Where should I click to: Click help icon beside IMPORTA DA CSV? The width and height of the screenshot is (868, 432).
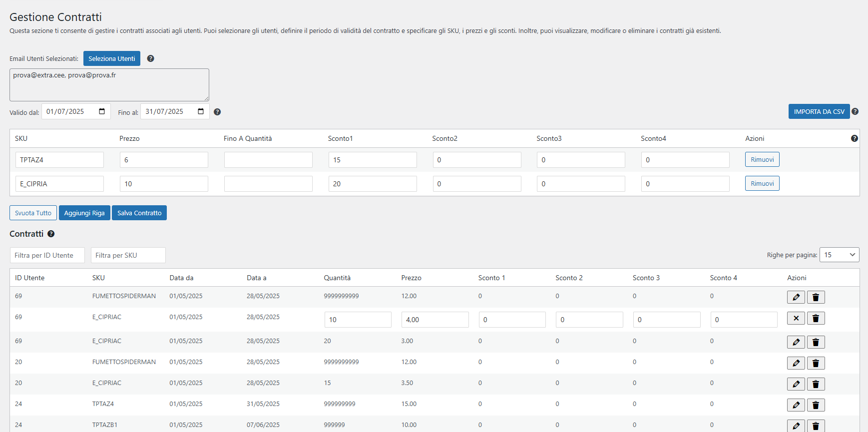(x=855, y=111)
